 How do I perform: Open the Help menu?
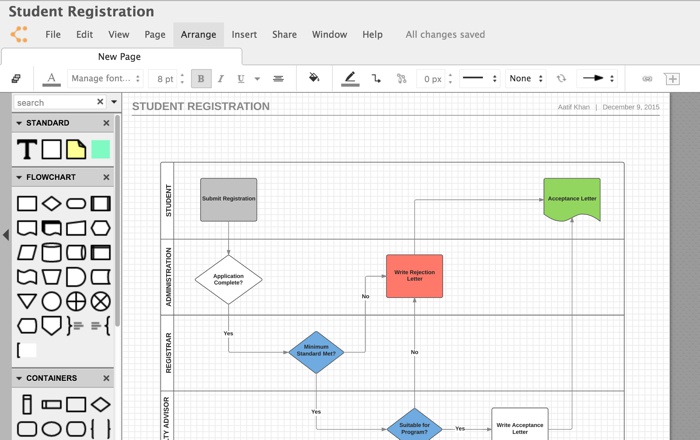click(x=372, y=34)
